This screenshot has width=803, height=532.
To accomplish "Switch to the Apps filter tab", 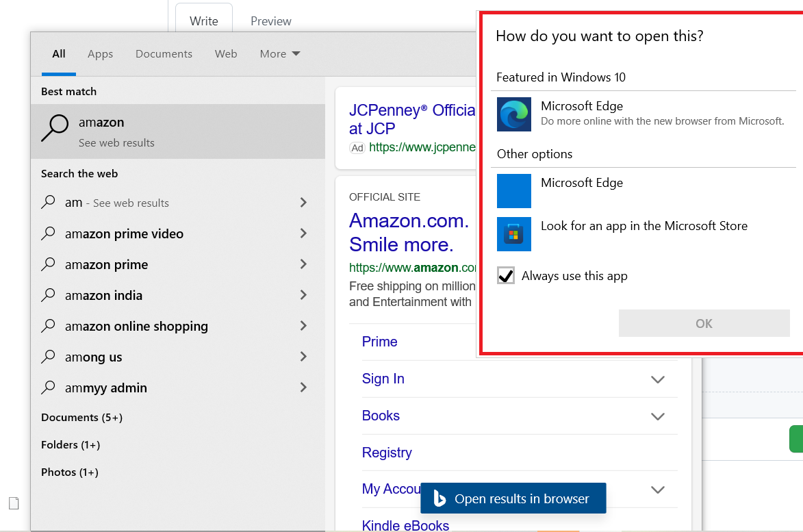I will (x=100, y=53).
